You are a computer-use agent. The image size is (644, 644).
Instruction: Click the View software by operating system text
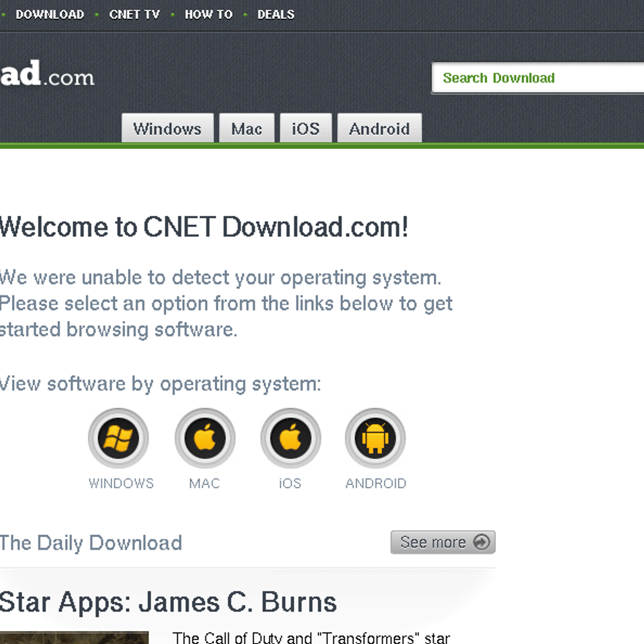160,384
